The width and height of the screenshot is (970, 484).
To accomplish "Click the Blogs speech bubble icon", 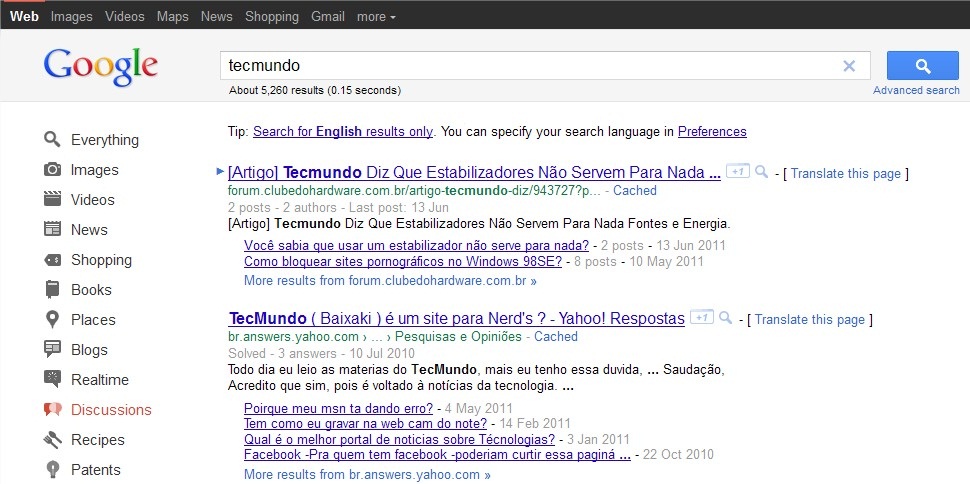I will point(53,349).
